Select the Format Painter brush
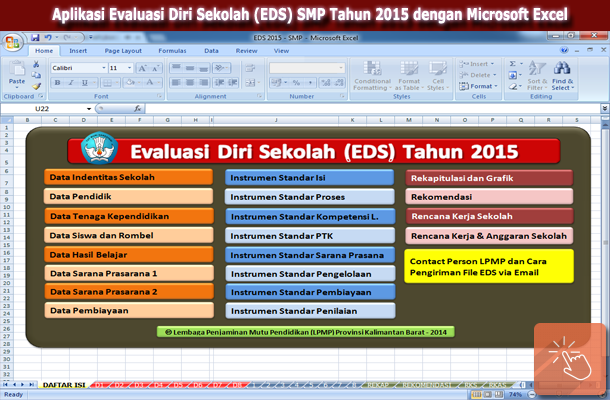This screenshot has width=610, height=400. point(36,86)
